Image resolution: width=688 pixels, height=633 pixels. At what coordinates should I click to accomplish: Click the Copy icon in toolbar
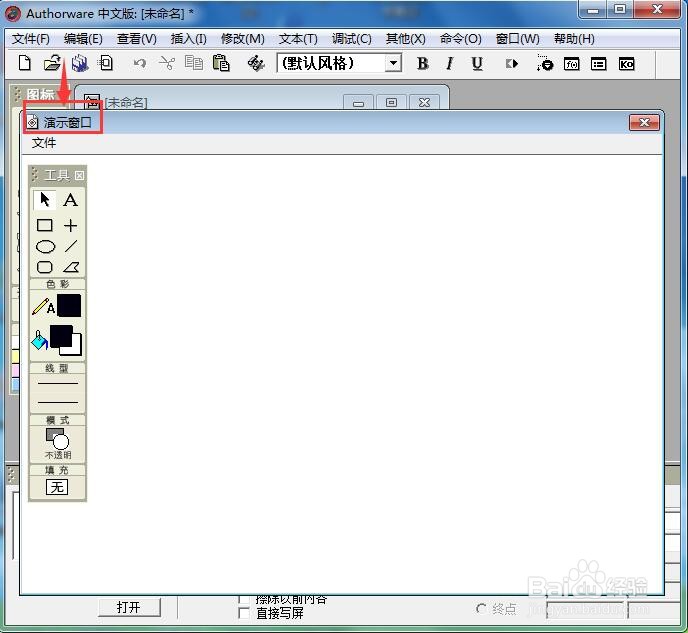[x=194, y=63]
